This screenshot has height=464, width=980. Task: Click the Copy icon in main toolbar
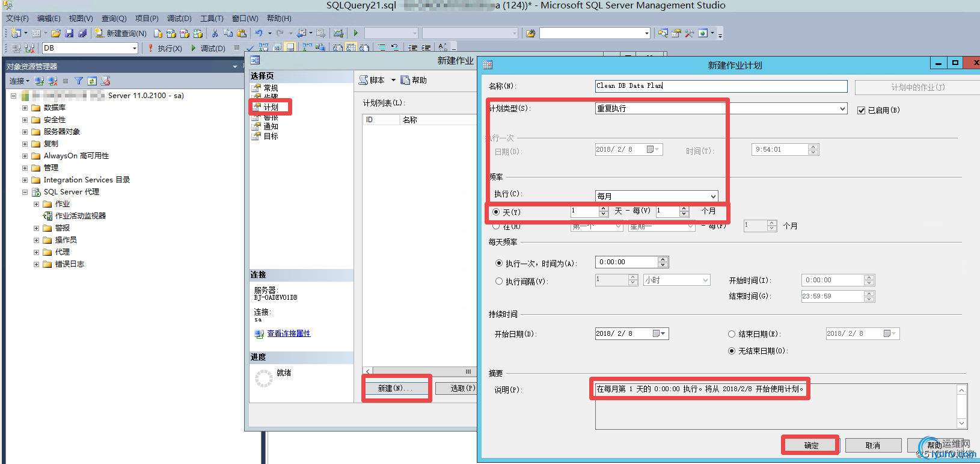[x=228, y=33]
